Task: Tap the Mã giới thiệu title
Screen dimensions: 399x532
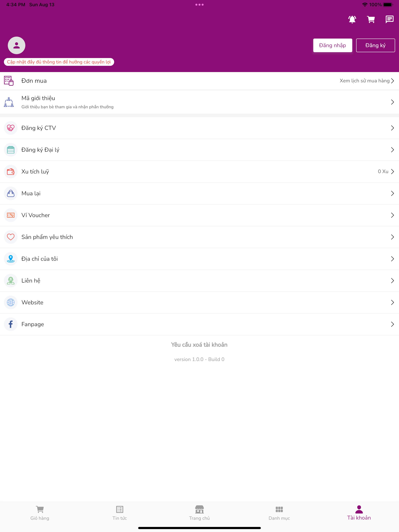Action: tap(38, 98)
